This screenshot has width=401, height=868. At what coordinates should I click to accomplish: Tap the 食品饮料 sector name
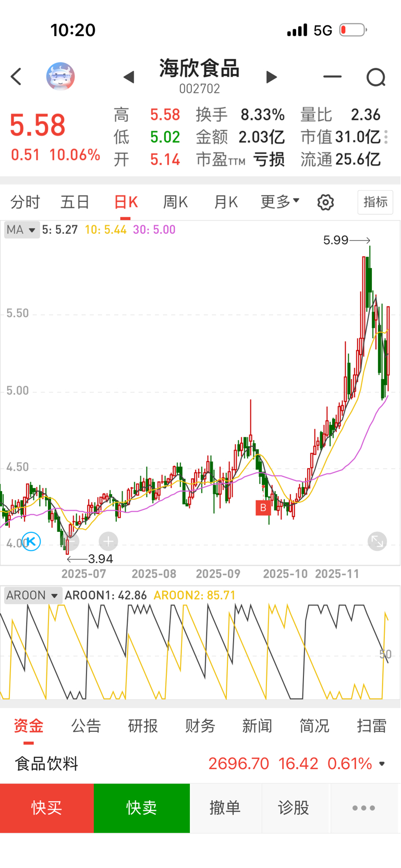pos(46,764)
